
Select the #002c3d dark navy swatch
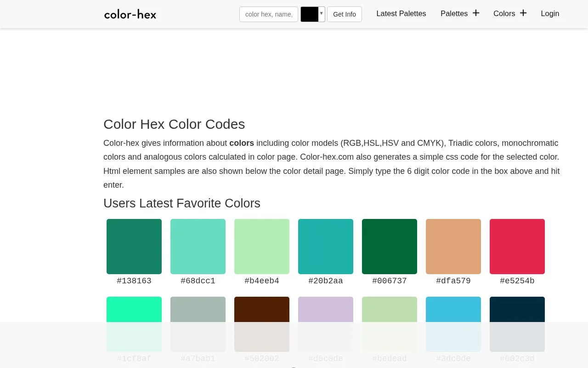[517, 324]
